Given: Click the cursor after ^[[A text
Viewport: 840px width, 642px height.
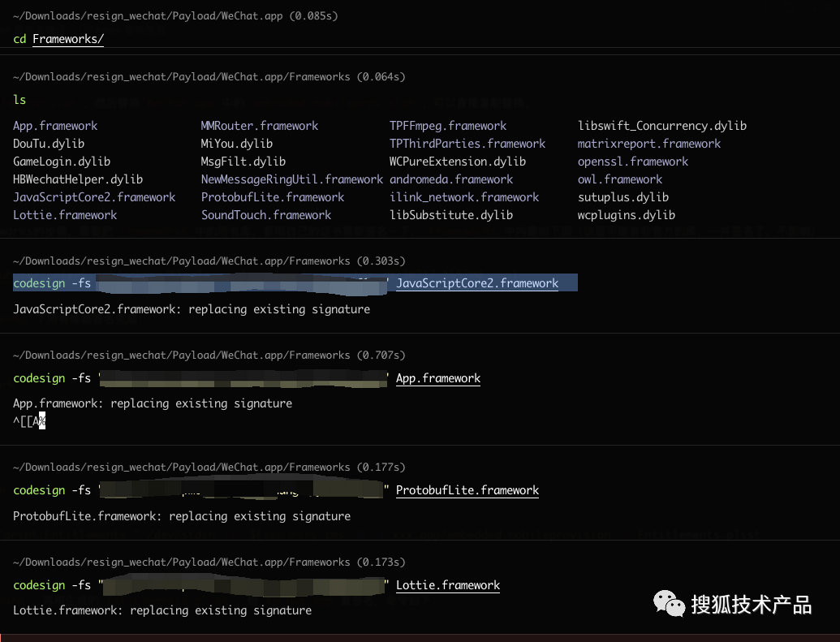Looking at the screenshot, I should coord(42,421).
